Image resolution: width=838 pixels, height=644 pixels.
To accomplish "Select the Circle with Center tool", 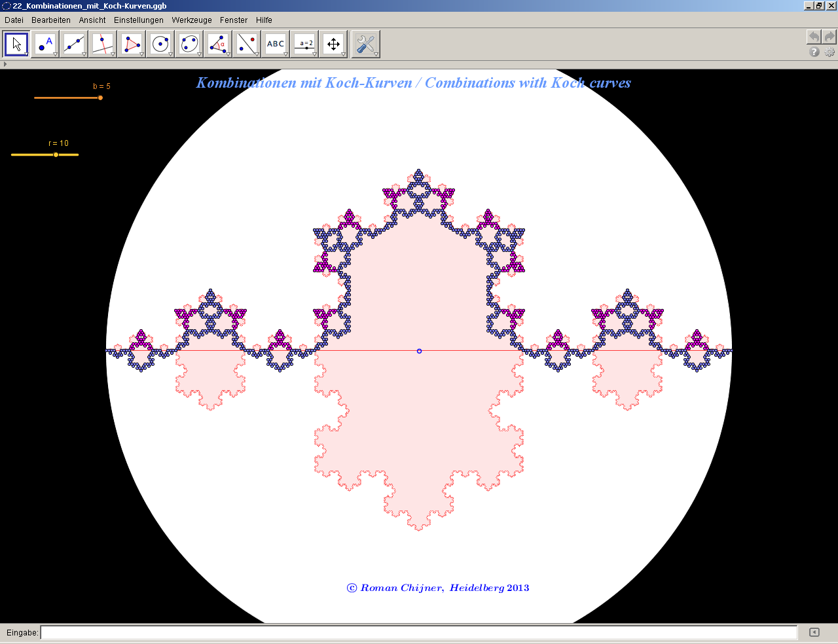I will (x=160, y=45).
